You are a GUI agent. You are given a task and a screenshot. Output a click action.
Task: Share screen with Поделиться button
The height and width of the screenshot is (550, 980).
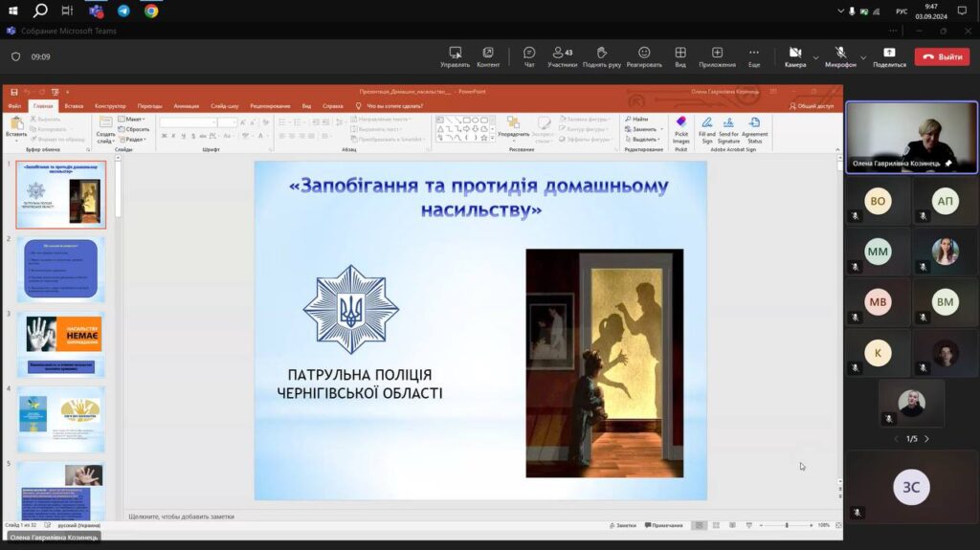[889, 56]
